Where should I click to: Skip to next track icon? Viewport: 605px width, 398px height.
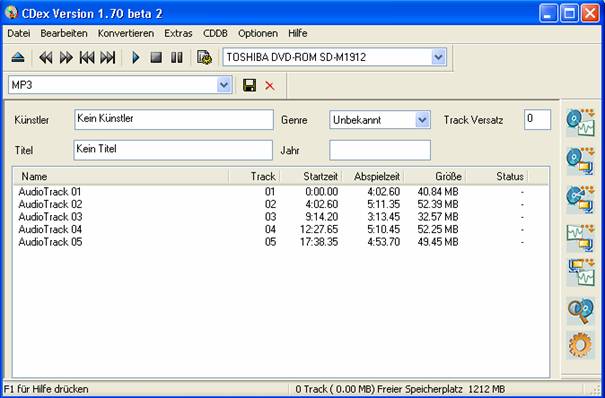108,58
